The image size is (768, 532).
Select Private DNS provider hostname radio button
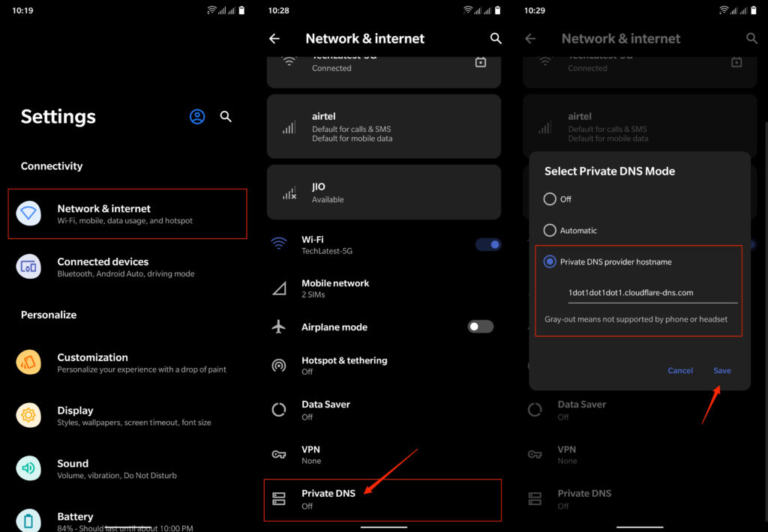click(x=550, y=262)
